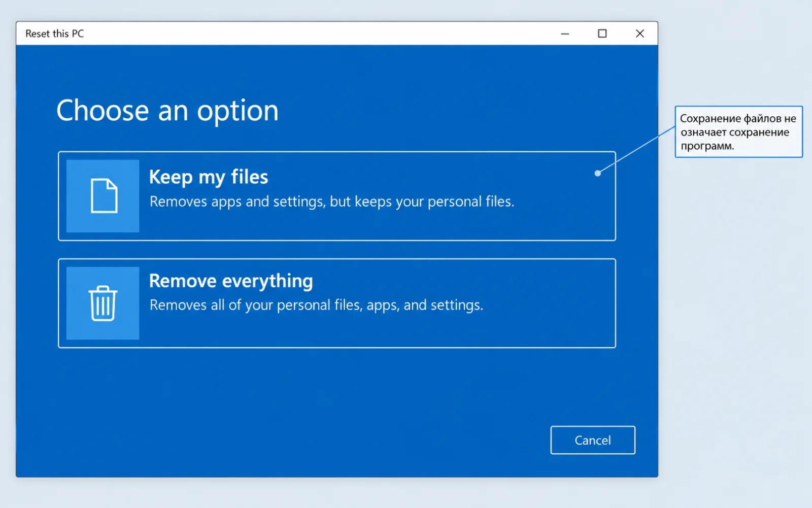
Task: Minimize the Reset this PC window
Action: [x=565, y=33]
